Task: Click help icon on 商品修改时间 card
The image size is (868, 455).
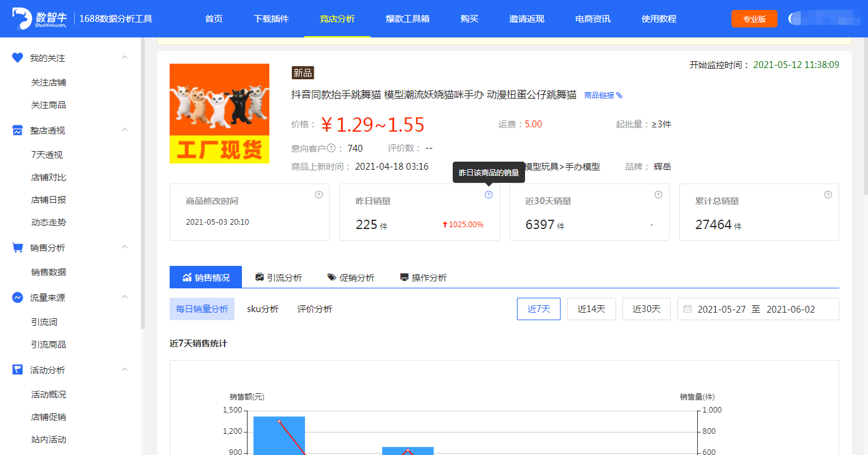Action: 319,195
